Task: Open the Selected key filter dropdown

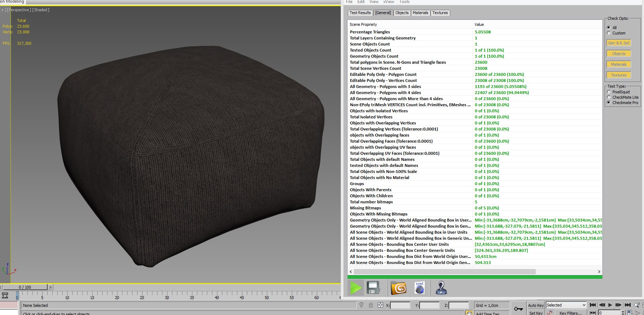Action: [566, 305]
